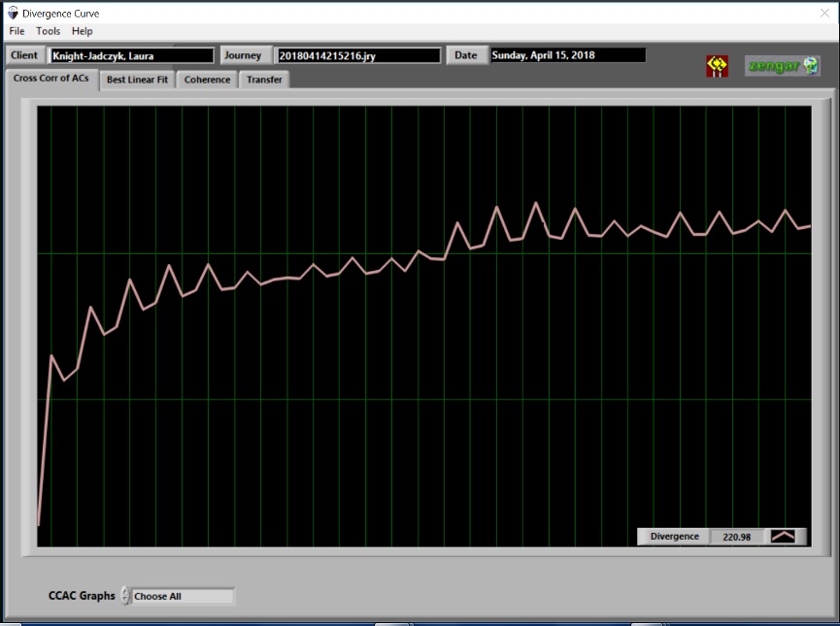Viewport: 840px width, 626px height.
Task: Open the Help menu
Action: [83, 31]
